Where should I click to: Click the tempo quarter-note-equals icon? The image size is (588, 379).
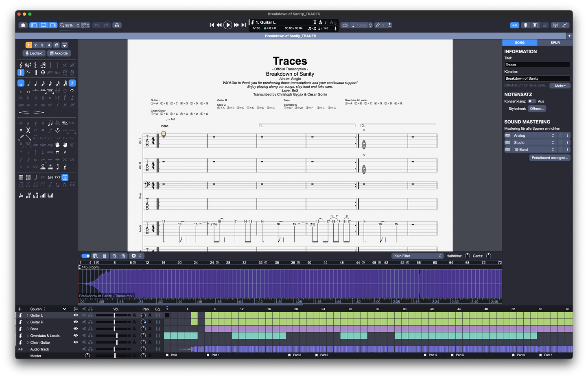21,196
